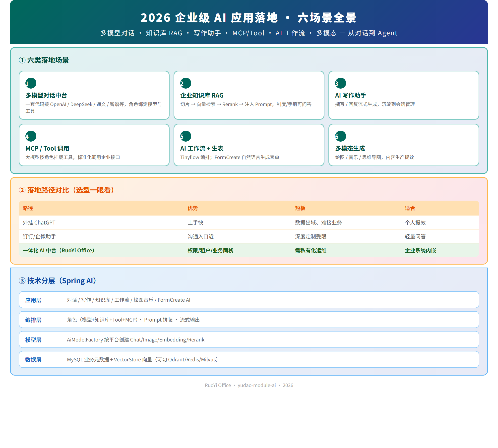Click the section heading 落地路径对比
The height and width of the screenshot is (448, 498).
(66, 190)
